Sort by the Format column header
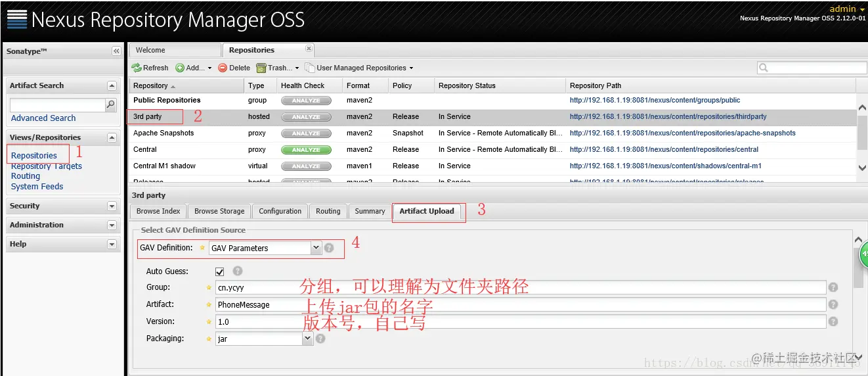The height and width of the screenshot is (376, 868). click(366, 85)
